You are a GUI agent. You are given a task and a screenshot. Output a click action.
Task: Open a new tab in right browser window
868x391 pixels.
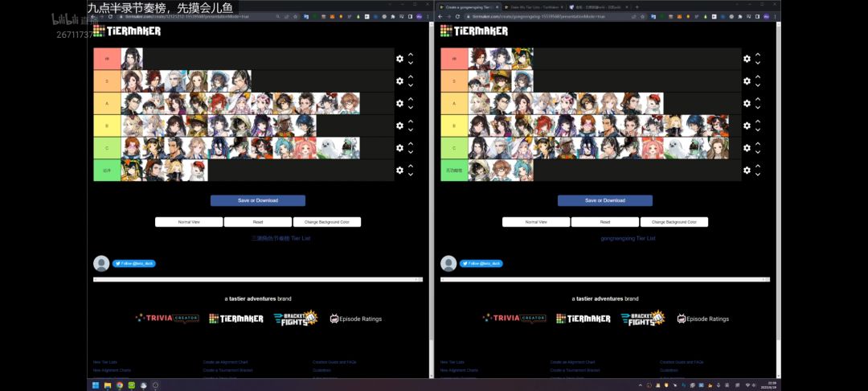click(637, 7)
